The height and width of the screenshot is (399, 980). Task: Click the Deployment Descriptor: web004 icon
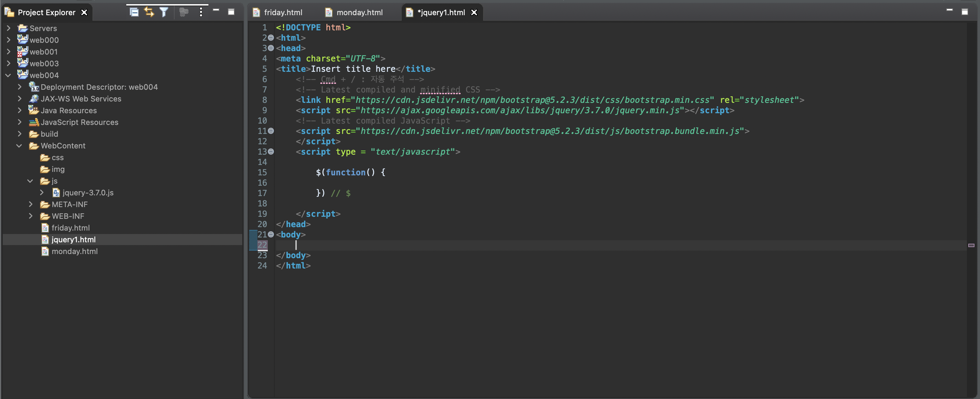click(34, 87)
